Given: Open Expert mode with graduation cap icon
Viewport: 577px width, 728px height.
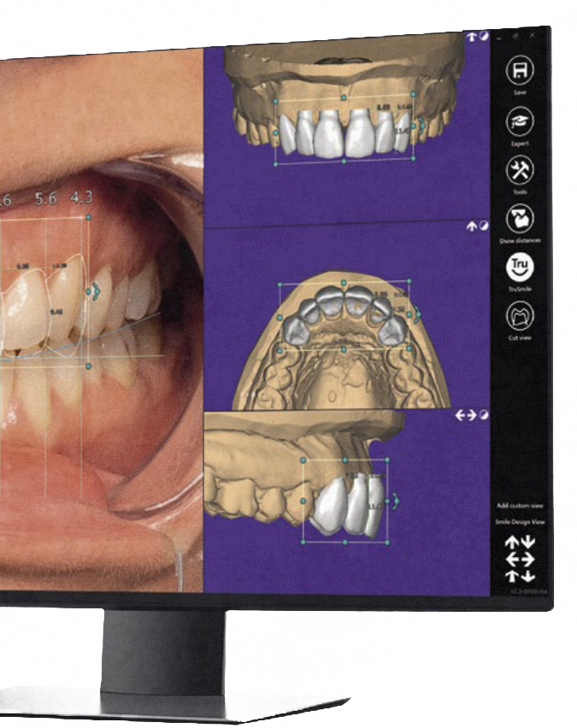Looking at the screenshot, I should (520, 122).
